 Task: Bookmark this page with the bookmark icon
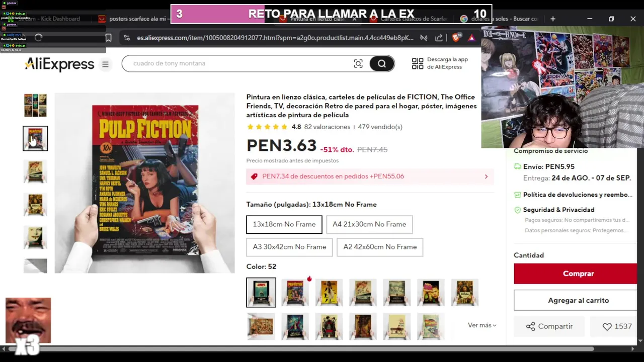(108, 38)
